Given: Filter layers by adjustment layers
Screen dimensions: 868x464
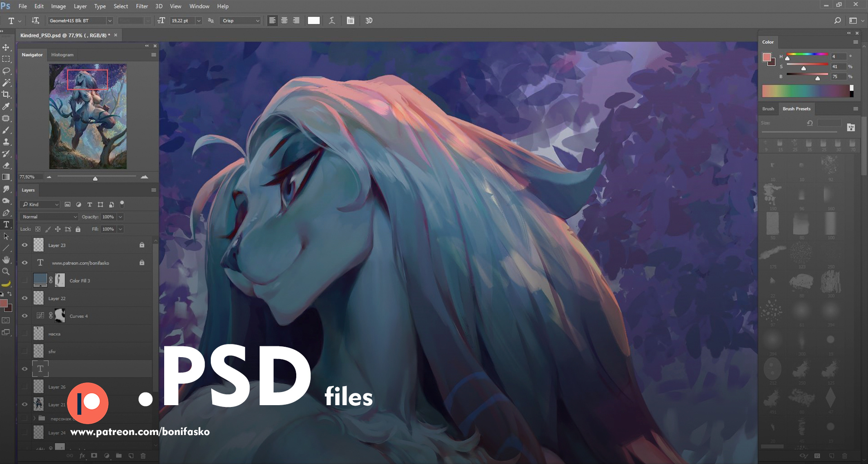Looking at the screenshot, I should point(79,205).
